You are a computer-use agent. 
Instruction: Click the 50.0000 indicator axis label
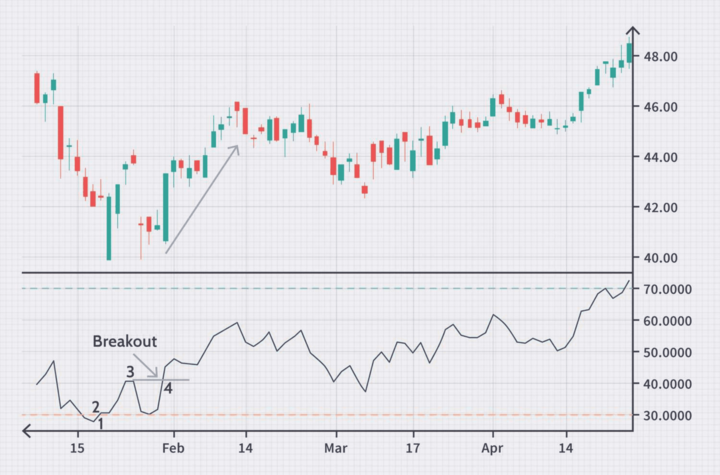[665, 352]
